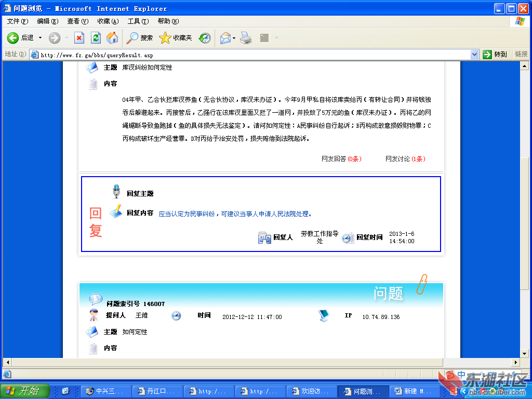Open the 文件(F) menu
The height and width of the screenshot is (399, 532).
(x=18, y=21)
